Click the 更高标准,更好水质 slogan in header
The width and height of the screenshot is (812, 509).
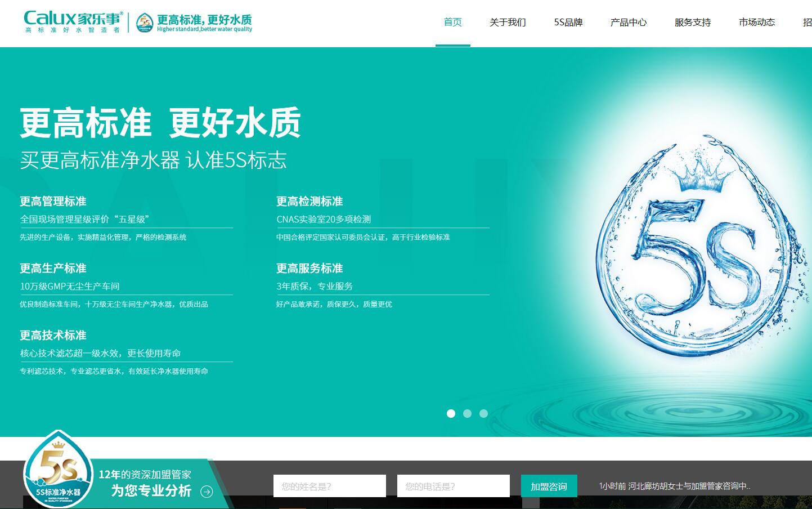click(205, 20)
